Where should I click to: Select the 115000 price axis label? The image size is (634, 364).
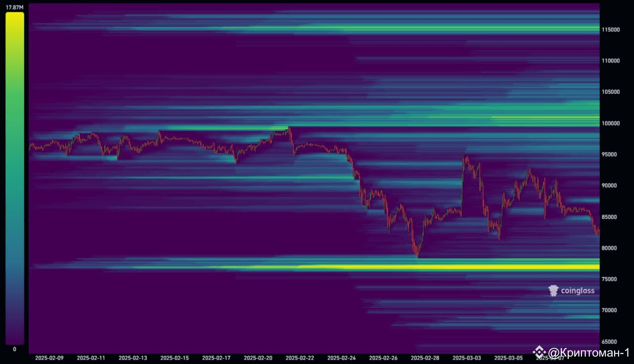pyautogui.click(x=610, y=30)
